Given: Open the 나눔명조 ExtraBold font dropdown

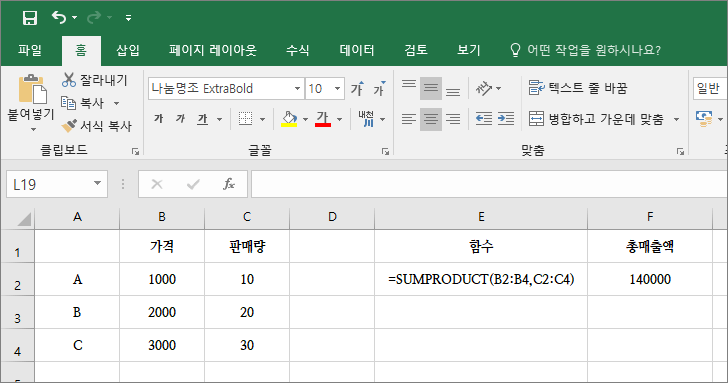Looking at the screenshot, I should coord(297,89).
